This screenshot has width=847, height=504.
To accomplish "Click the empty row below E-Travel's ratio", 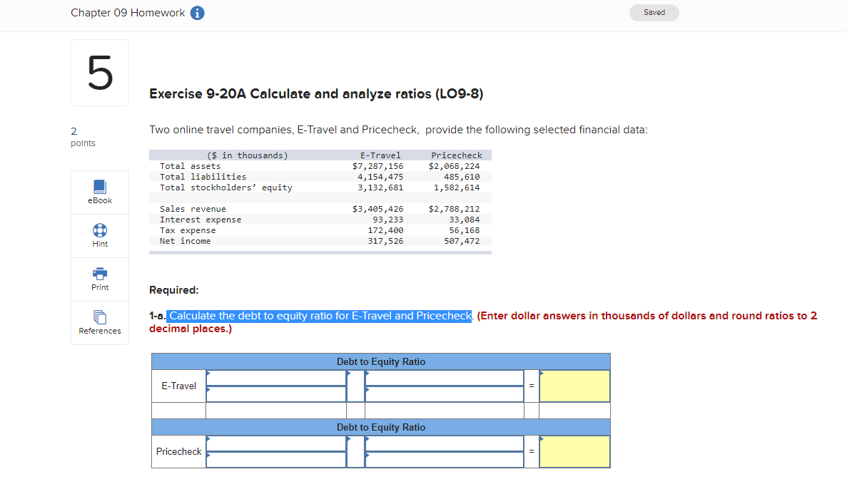I will point(276,410).
